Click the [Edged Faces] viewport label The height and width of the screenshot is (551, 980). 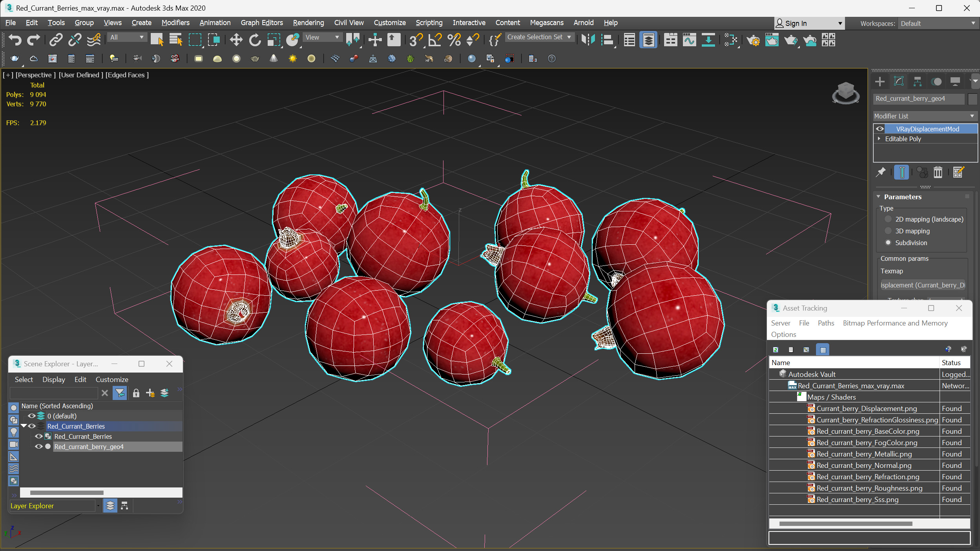pos(127,75)
